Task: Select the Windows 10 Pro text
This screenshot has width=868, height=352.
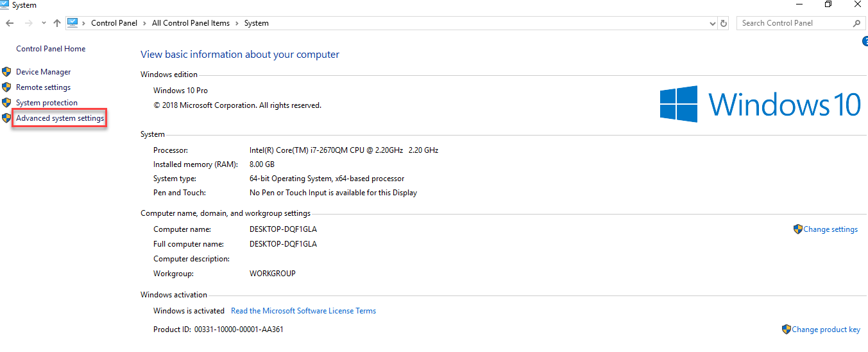Action: pos(180,91)
